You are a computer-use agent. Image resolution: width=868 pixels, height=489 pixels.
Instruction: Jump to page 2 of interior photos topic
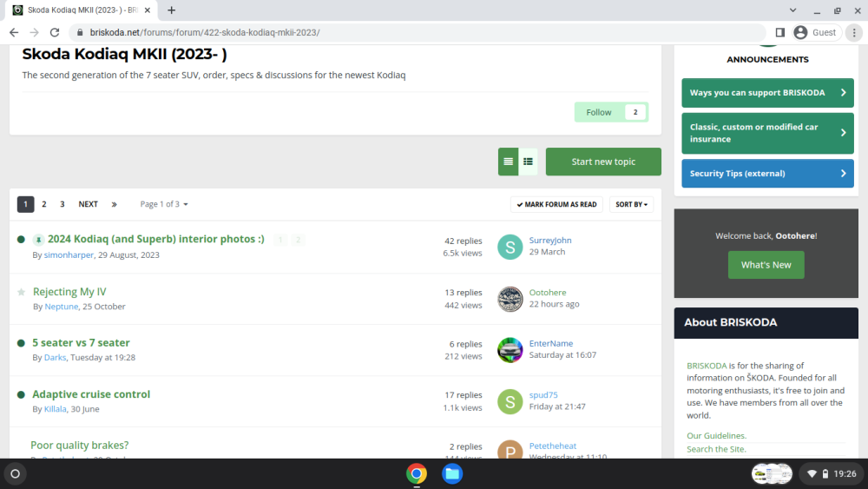tap(298, 240)
